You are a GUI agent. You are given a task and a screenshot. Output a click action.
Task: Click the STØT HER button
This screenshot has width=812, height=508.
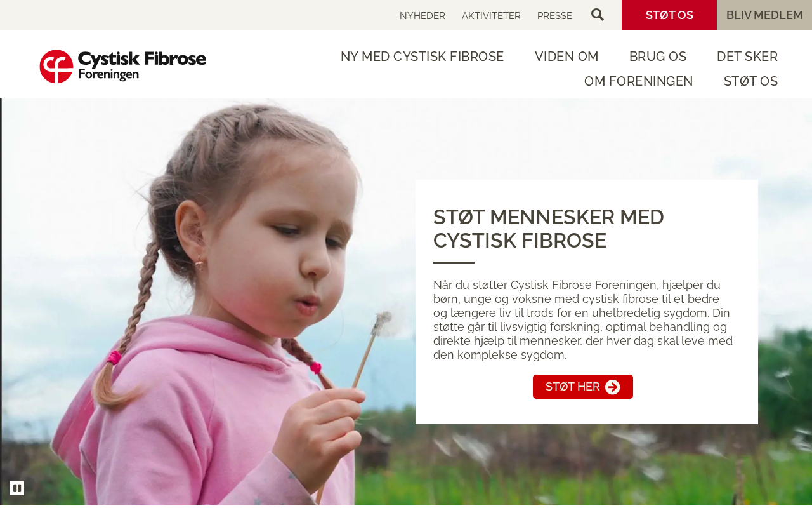(x=583, y=387)
